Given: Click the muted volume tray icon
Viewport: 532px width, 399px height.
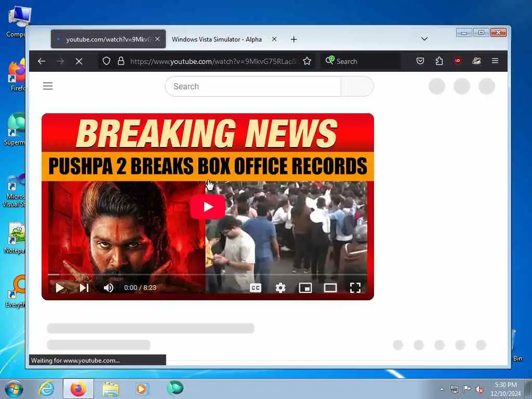Looking at the screenshot, I should click(x=480, y=390).
